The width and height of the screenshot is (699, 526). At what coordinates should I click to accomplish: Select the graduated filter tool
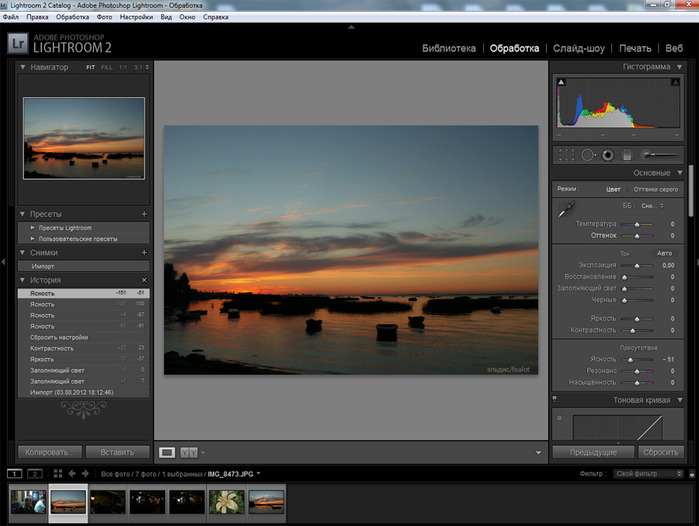tap(627, 155)
